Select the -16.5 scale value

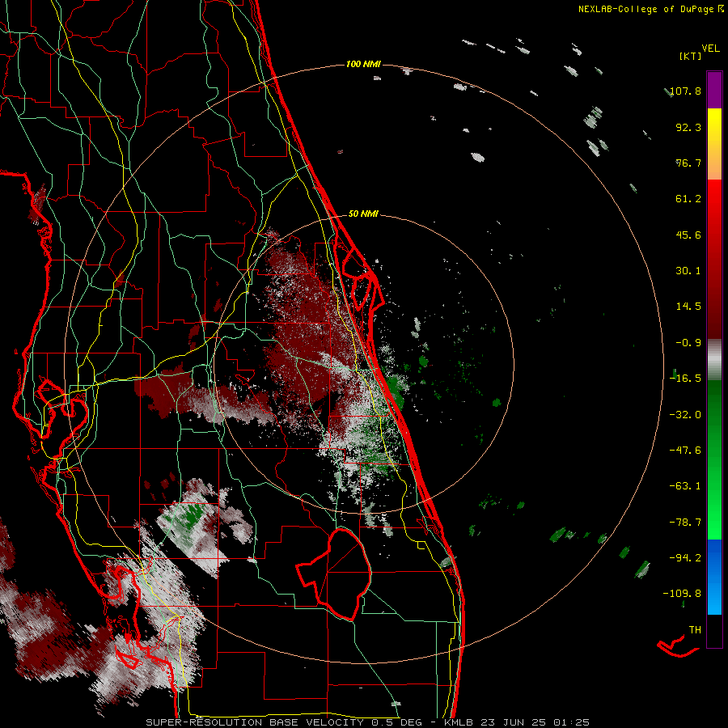[686, 379]
